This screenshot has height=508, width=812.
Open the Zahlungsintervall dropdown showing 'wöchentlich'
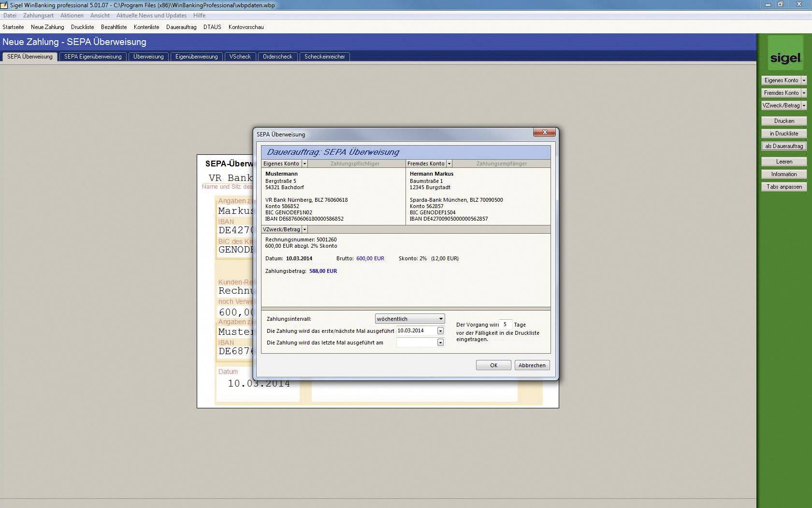pos(440,318)
